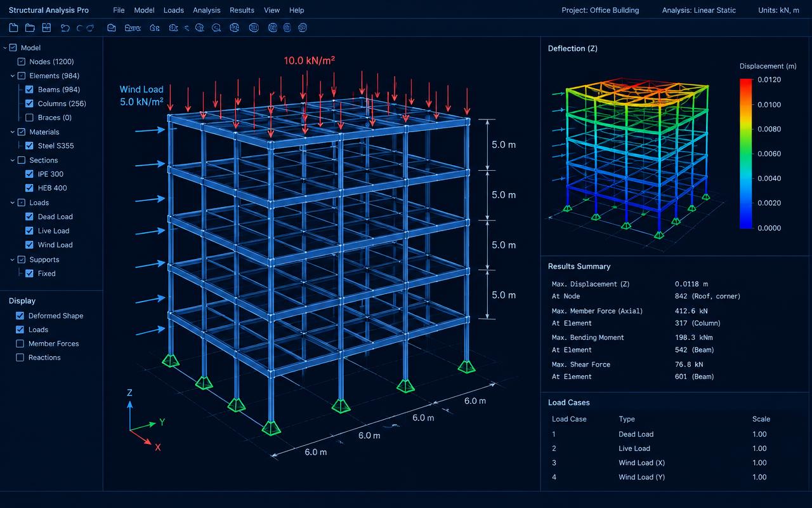Toggle the Loads group checkbox in model tree
Screen dimensions: 812x508
pos(21,203)
